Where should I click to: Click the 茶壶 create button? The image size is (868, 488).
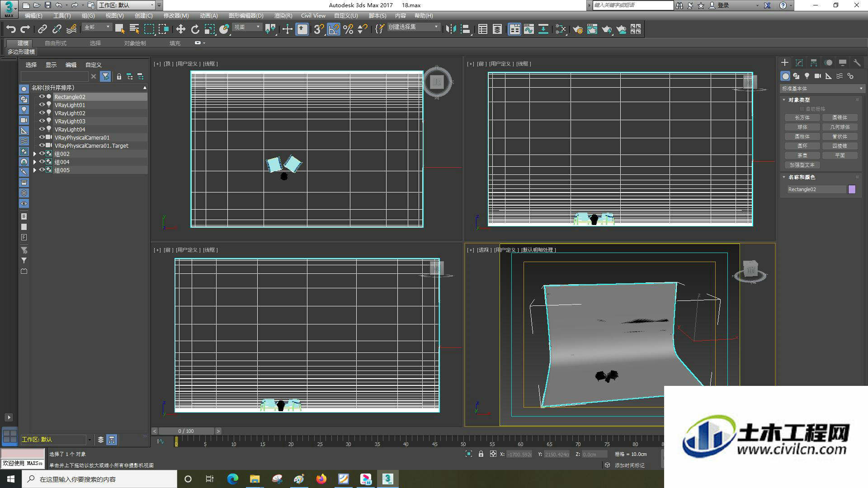click(x=802, y=155)
